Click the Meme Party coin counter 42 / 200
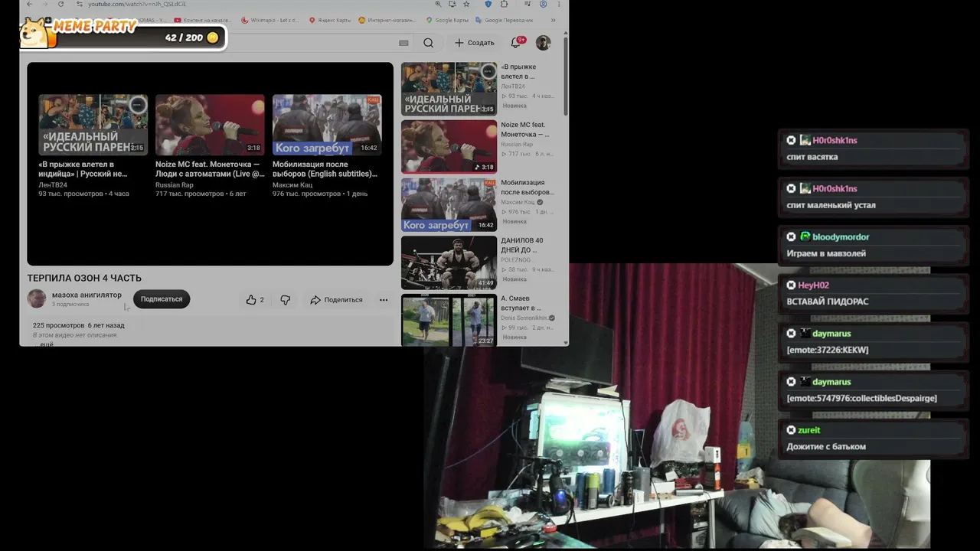 pos(191,37)
